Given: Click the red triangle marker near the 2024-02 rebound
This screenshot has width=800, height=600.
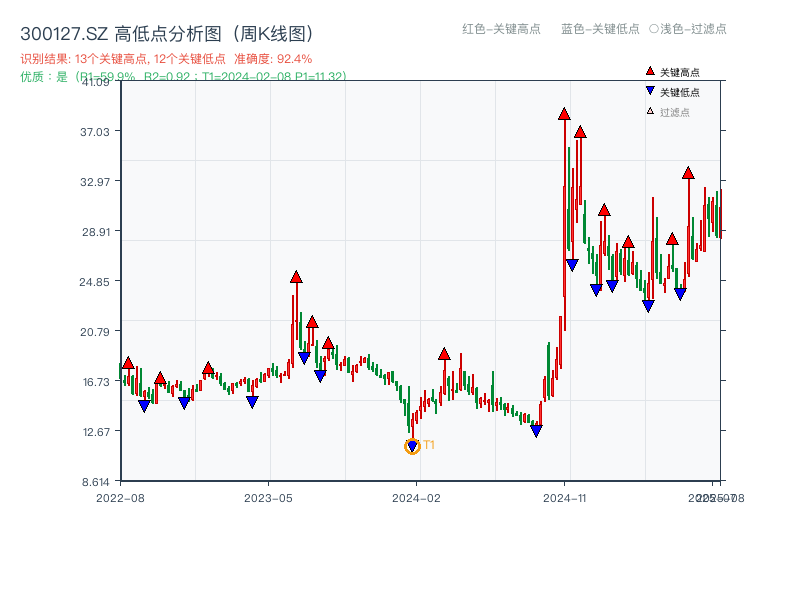Looking at the screenshot, I should 444,353.
